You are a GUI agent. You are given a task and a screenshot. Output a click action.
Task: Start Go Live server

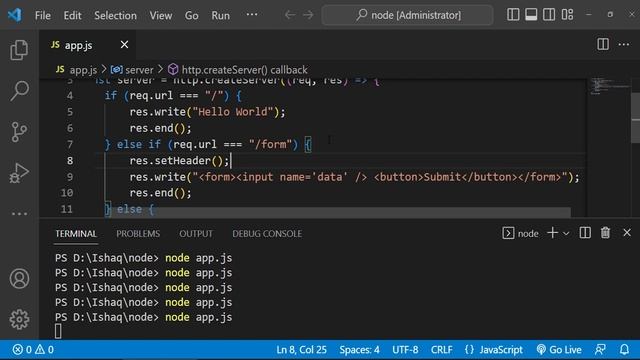coord(559,350)
